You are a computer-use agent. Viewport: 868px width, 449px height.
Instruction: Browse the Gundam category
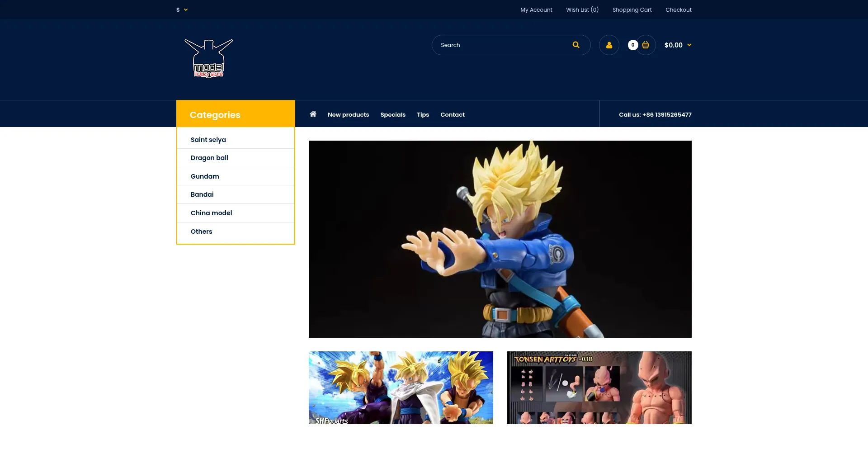205,176
